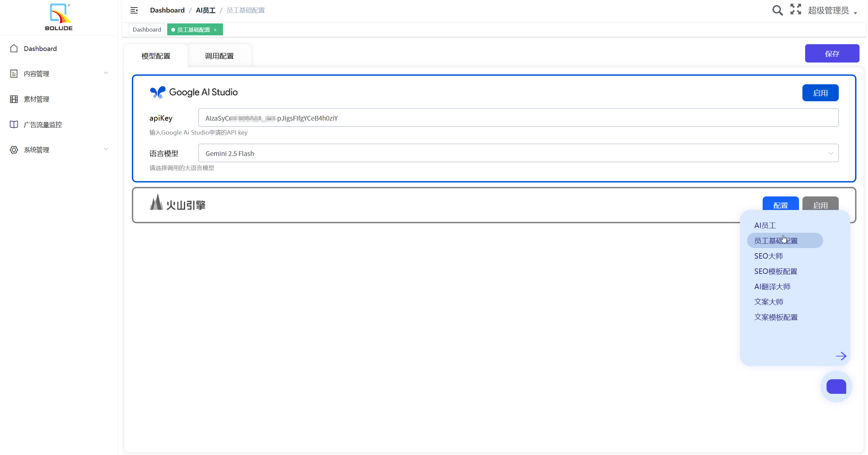Expand the 内容管理 sidebar menu
This screenshot has width=868, height=455.
[59, 74]
